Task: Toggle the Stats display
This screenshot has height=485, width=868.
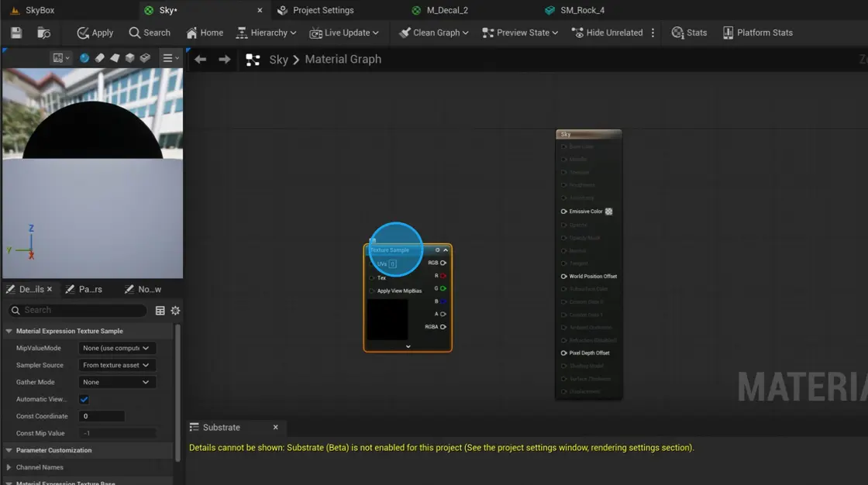Action: click(x=688, y=33)
